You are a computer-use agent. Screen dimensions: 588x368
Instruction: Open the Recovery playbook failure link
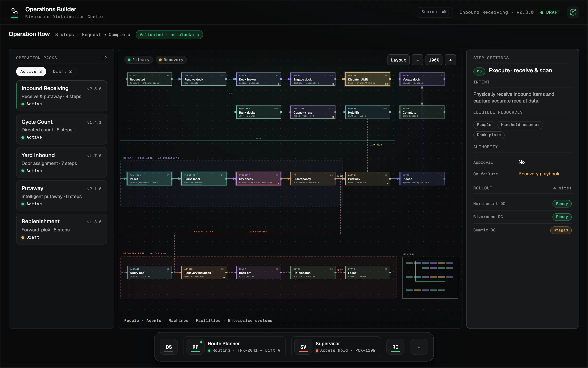pos(539,174)
